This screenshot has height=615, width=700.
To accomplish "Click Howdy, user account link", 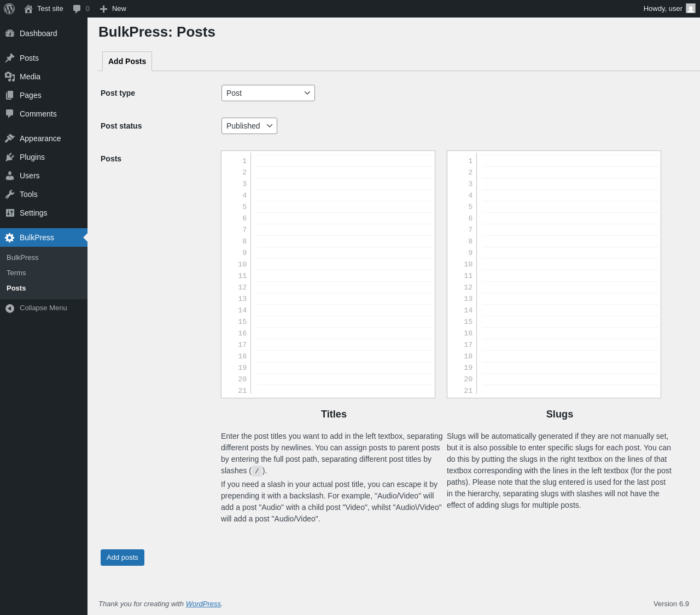I will [x=669, y=9].
